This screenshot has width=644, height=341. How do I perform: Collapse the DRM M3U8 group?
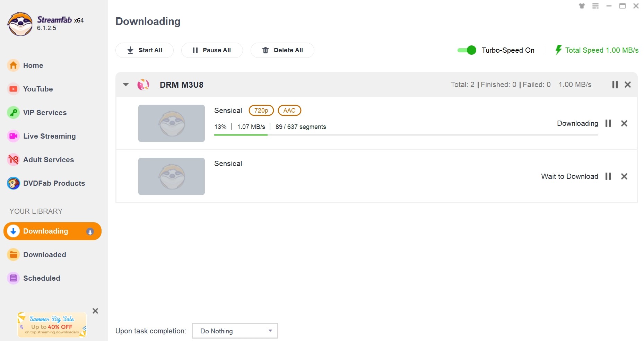[126, 85]
